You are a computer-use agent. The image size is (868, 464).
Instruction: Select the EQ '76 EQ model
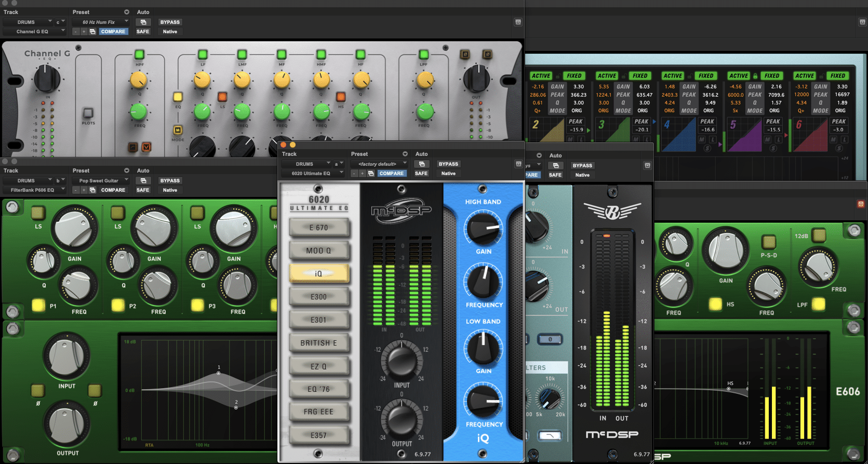pyautogui.click(x=319, y=389)
